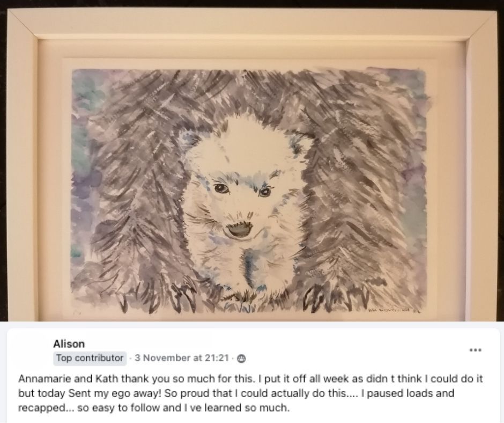Open Alison's profile from the name

click(69, 344)
